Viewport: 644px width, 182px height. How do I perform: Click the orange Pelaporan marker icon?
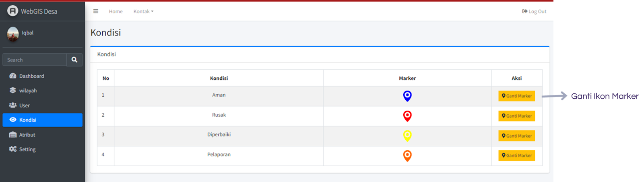pos(407,155)
